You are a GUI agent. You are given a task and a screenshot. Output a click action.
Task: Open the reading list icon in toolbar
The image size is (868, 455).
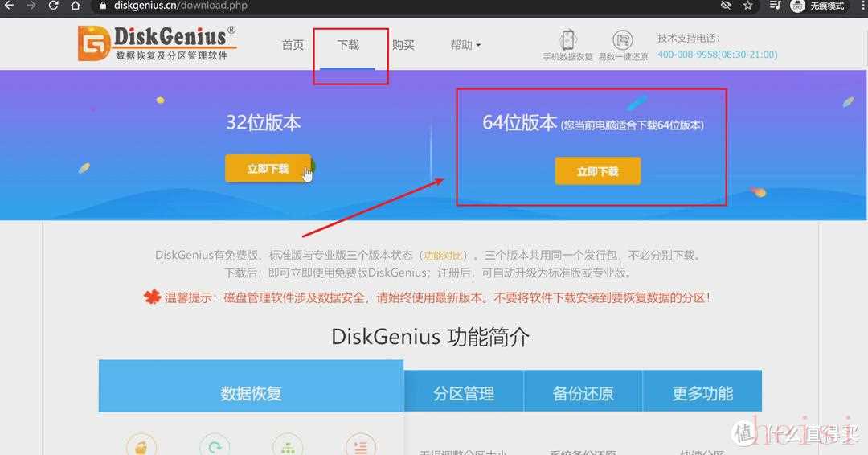pyautogui.click(x=775, y=6)
